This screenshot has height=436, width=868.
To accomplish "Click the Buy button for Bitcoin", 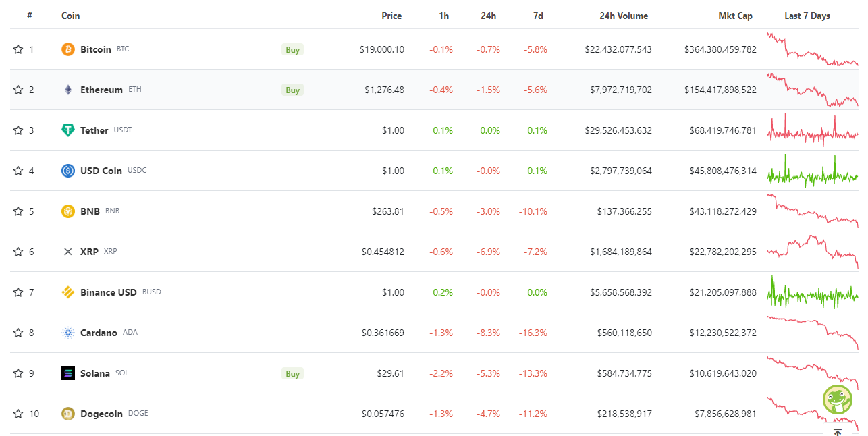I will 292,49.
